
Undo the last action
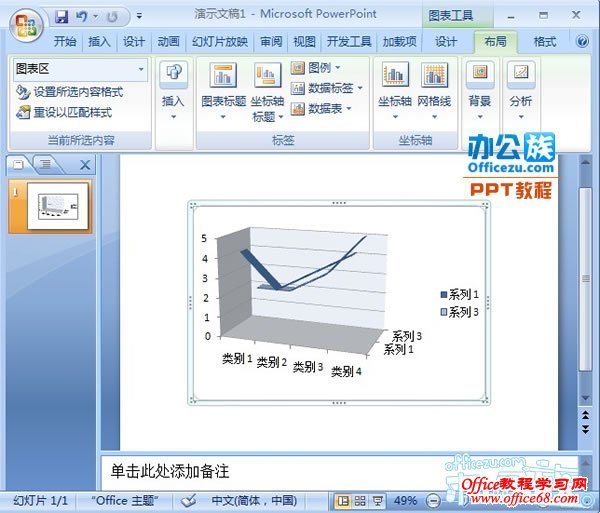tap(81, 16)
